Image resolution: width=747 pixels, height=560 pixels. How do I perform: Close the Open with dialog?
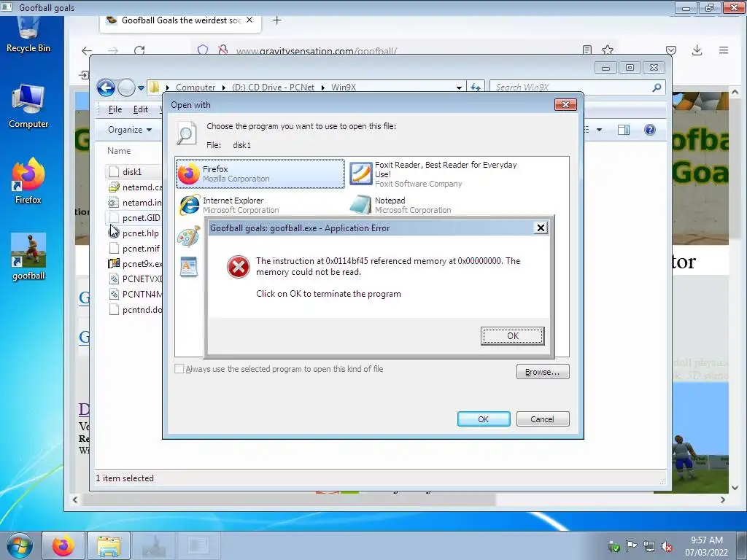(565, 104)
